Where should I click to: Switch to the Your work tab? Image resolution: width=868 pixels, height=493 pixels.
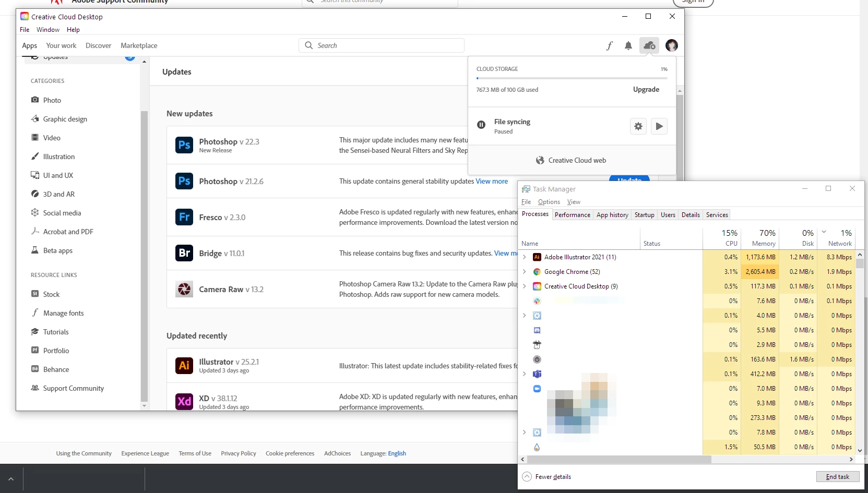point(61,45)
